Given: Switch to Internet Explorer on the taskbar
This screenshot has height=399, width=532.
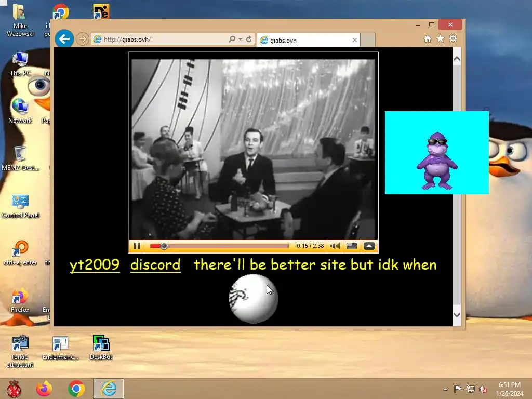Looking at the screenshot, I should [109, 389].
